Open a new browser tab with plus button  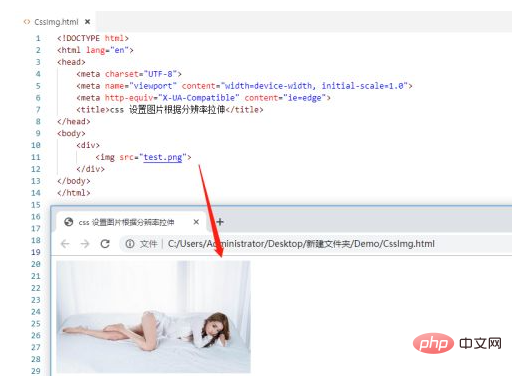(x=220, y=222)
